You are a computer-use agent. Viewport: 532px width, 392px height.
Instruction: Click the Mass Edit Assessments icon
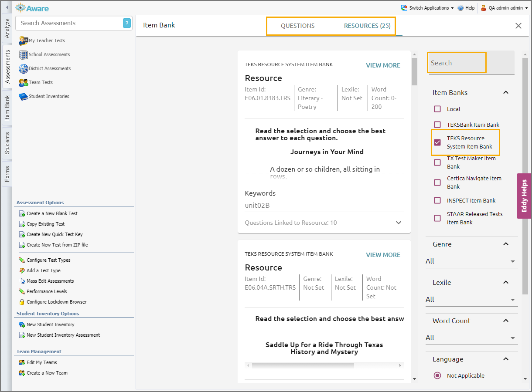pos(22,281)
